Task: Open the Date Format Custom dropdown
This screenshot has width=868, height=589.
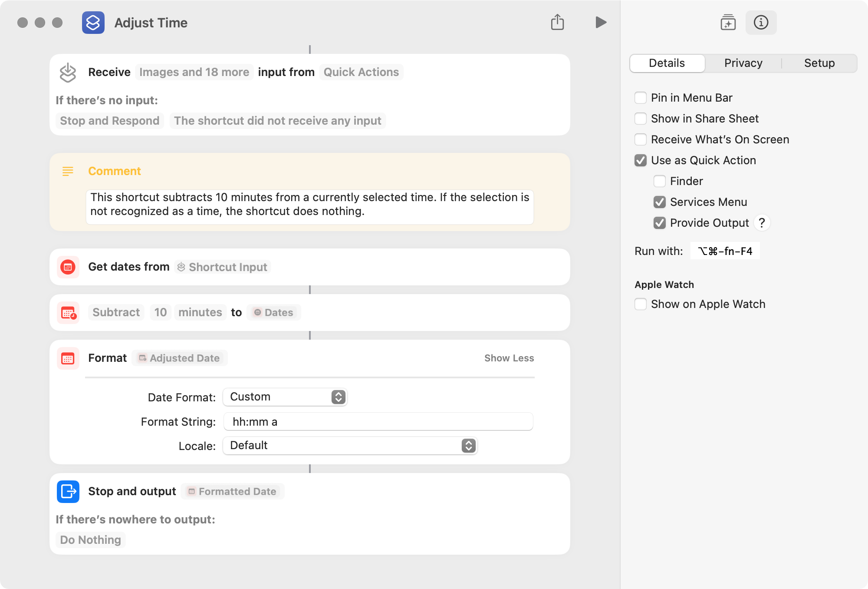Action: pos(285,397)
